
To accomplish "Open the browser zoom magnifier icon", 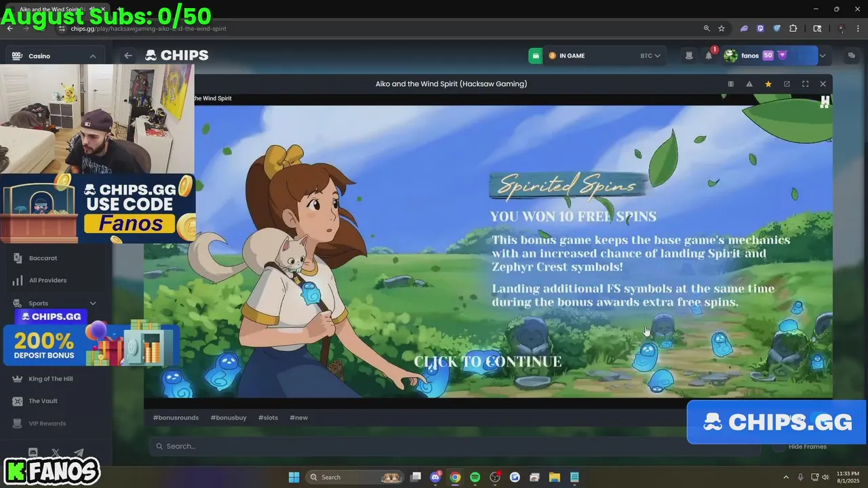I will coord(707,28).
